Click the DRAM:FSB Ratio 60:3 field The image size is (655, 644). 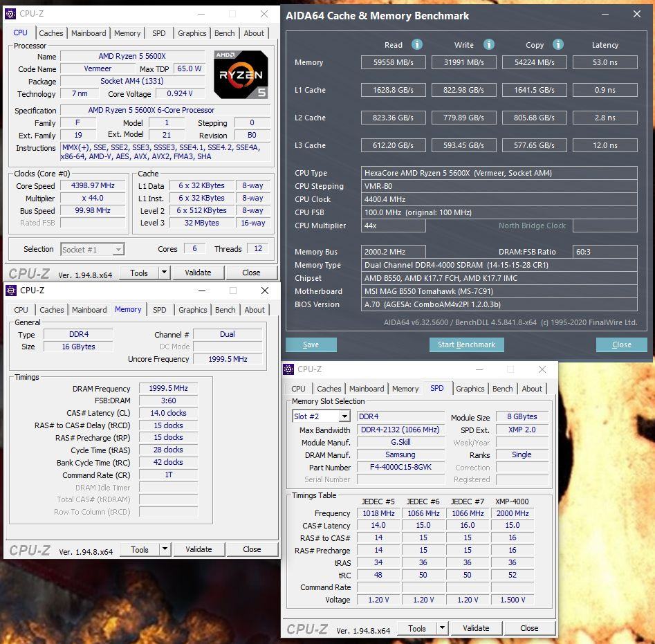point(605,252)
